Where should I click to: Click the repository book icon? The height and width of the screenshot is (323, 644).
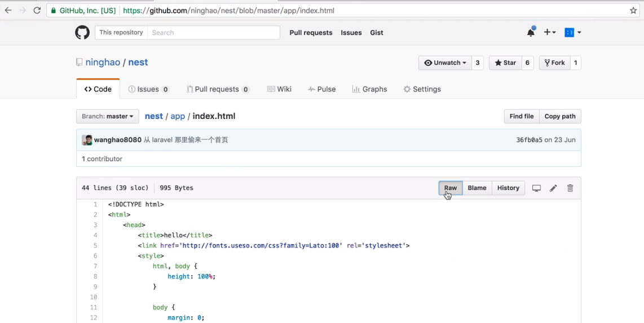point(80,63)
